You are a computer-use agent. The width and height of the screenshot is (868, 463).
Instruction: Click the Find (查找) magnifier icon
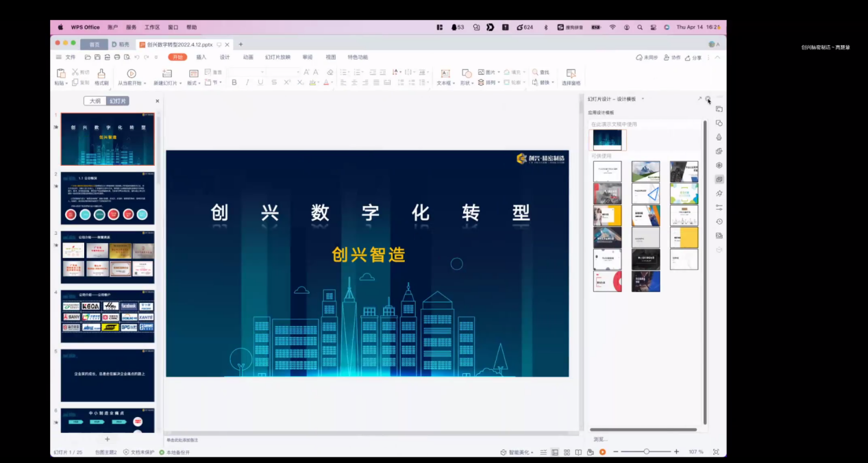(x=535, y=72)
